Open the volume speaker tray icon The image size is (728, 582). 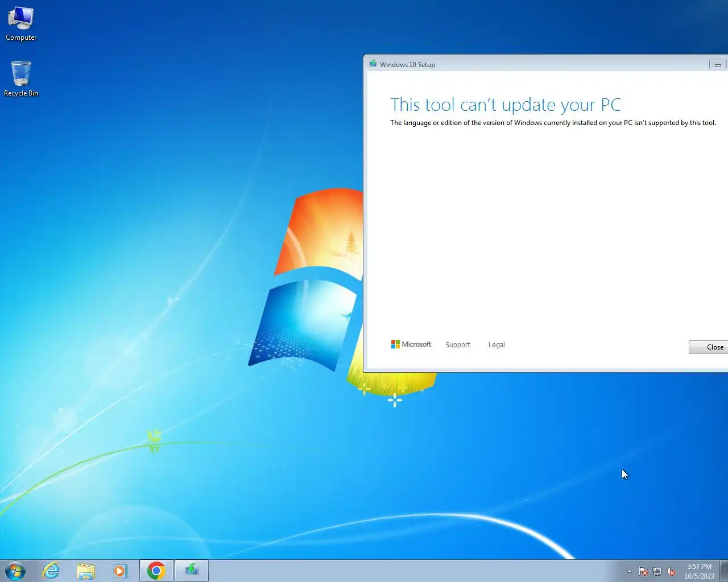671,571
